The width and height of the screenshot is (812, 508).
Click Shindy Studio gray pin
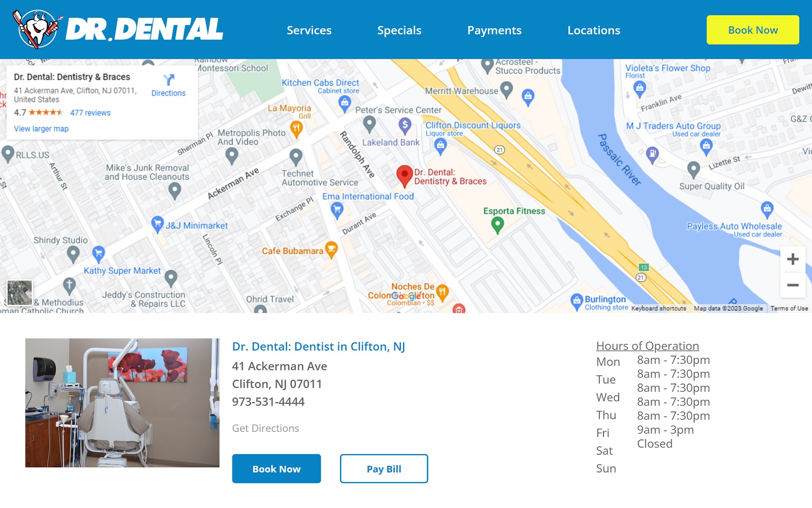[x=73, y=254]
